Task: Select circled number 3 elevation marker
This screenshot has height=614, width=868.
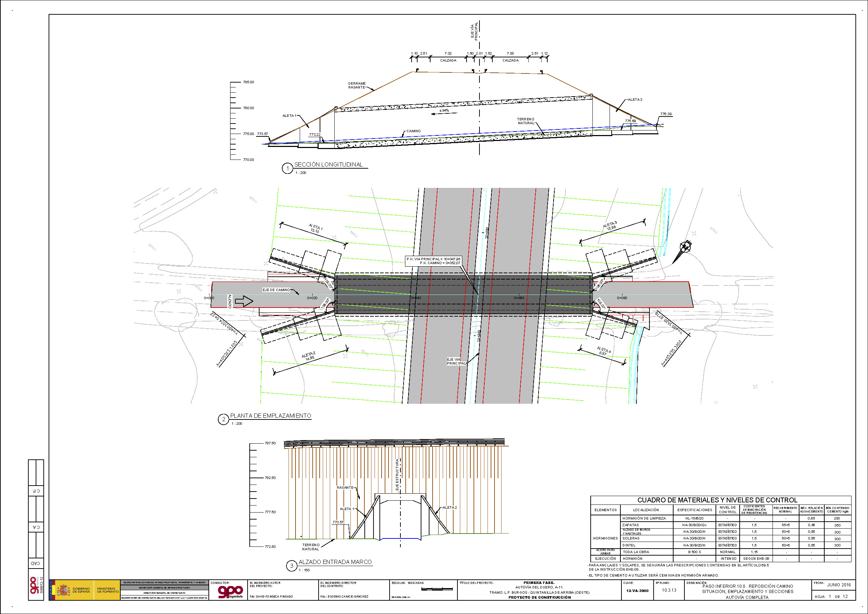Action: (291, 566)
